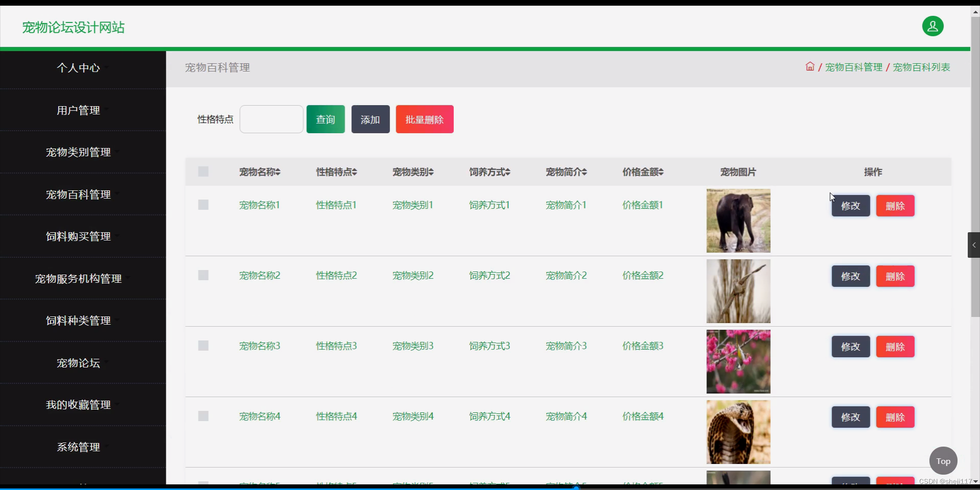Viewport: 980px width, 490px height.
Task: Delete 宠物名称3 with 删除 button
Action: [x=895, y=347]
